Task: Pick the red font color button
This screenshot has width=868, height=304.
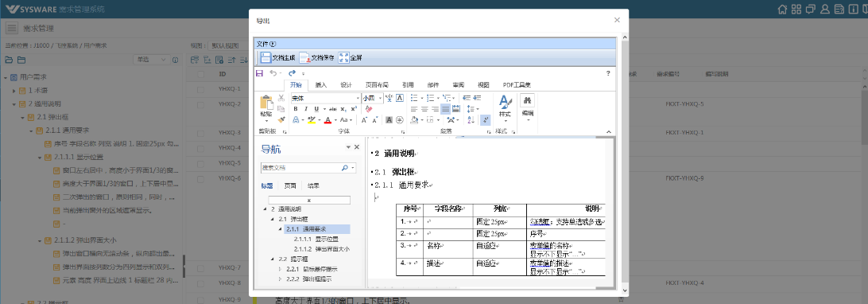Action: (x=327, y=119)
